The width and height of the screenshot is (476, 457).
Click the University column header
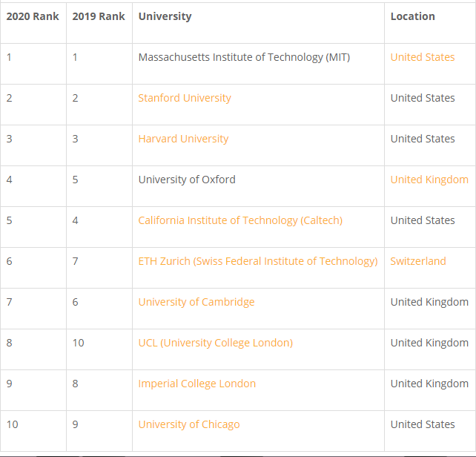click(165, 16)
